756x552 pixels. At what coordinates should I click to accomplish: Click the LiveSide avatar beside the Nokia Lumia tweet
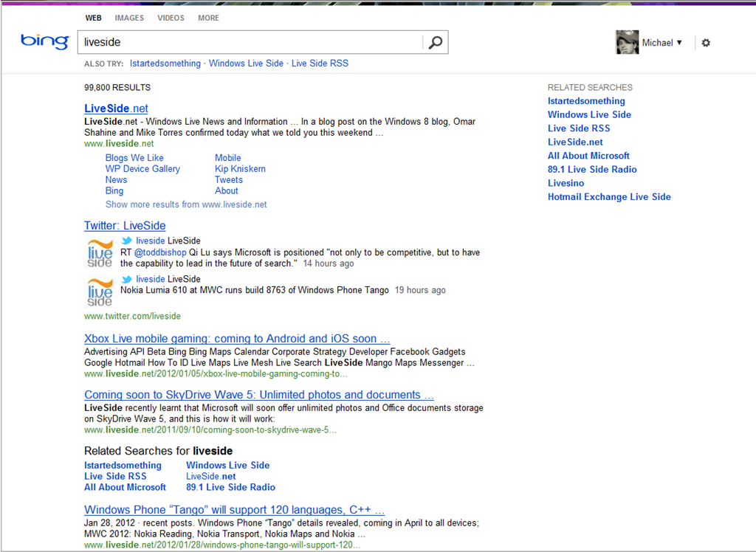[100, 291]
